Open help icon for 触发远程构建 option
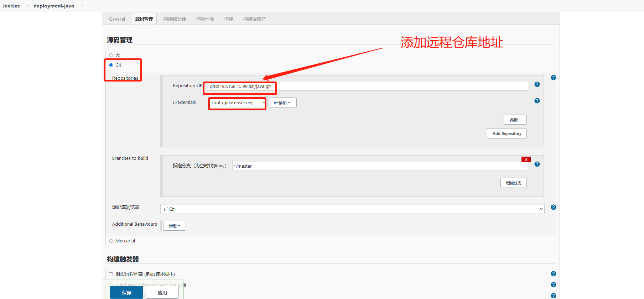This screenshot has height=299, width=644. pyautogui.click(x=553, y=274)
